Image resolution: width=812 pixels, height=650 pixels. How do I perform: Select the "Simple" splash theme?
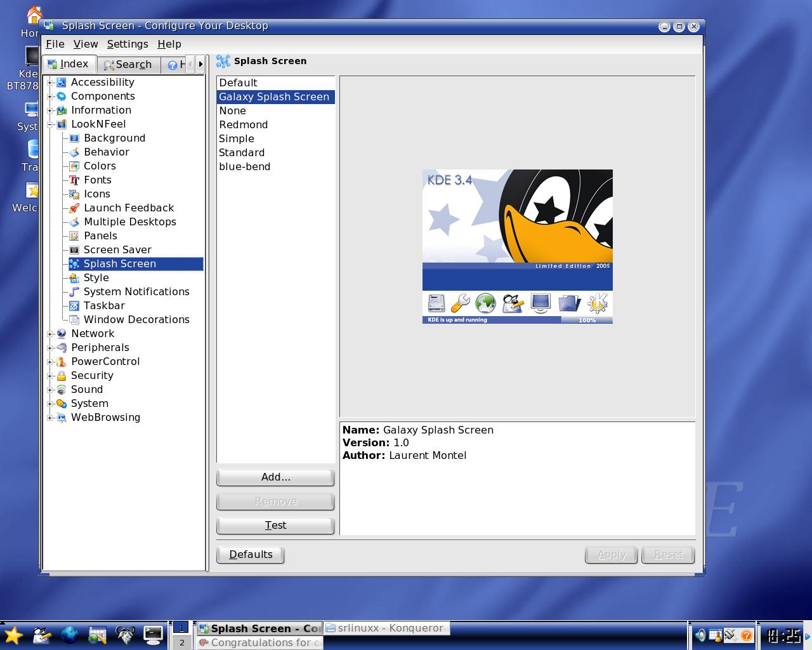point(275,138)
